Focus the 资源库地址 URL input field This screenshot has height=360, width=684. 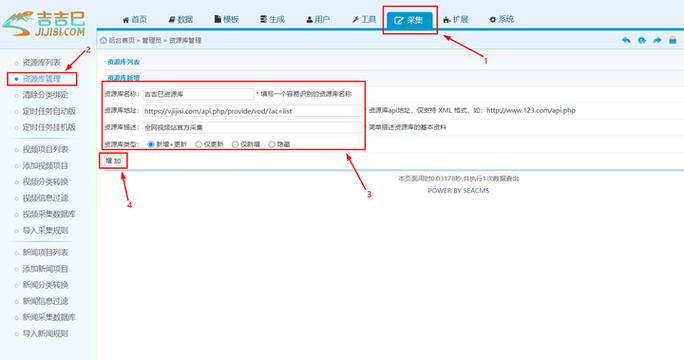[x=252, y=111]
